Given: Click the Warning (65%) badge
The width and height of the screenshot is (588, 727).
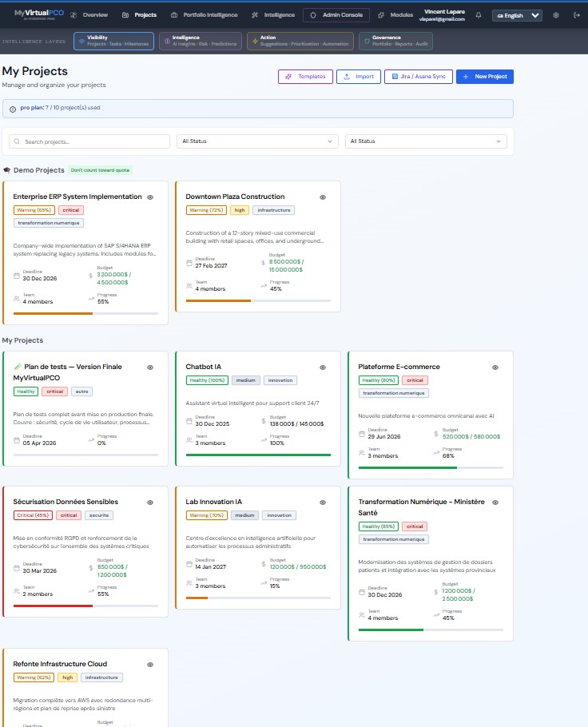Looking at the screenshot, I should 34,210.
